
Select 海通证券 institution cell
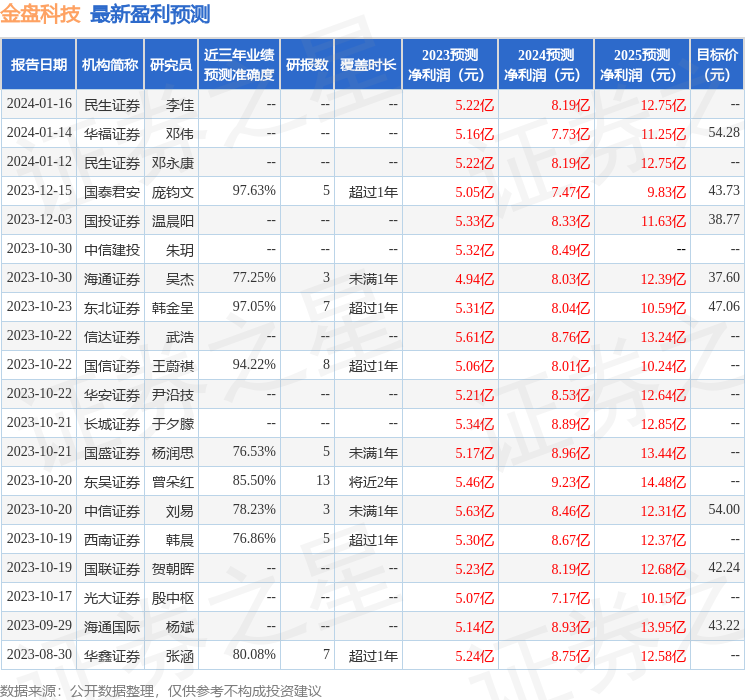(112, 279)
